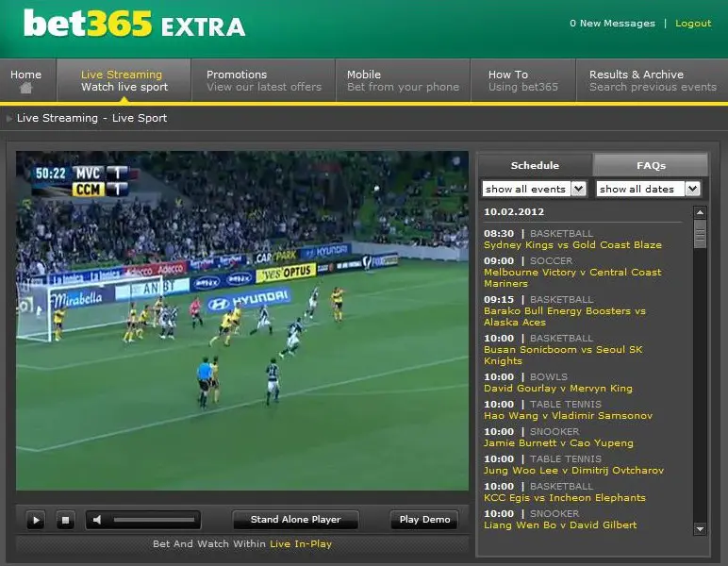This screenshot has height=566, width=728.
Task: Switch to the Schedule panel tab
Action: [535, 165]
